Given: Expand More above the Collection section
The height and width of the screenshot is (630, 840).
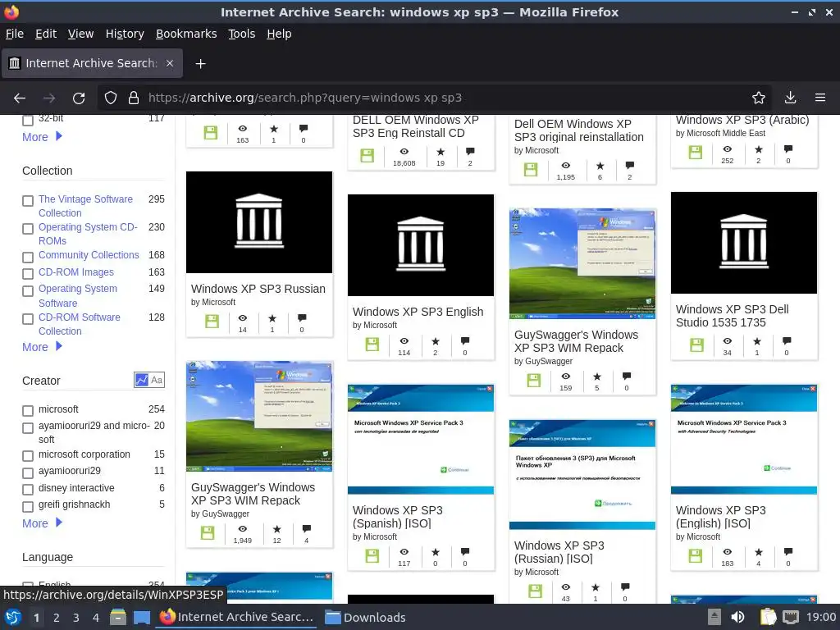Looking at the screenshot, I should 43,137.
